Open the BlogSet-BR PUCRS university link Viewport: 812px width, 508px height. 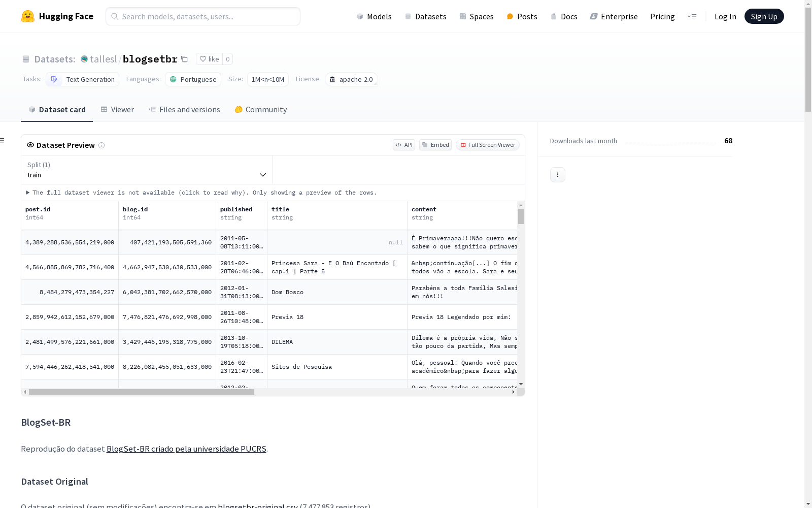click(186, 449)
